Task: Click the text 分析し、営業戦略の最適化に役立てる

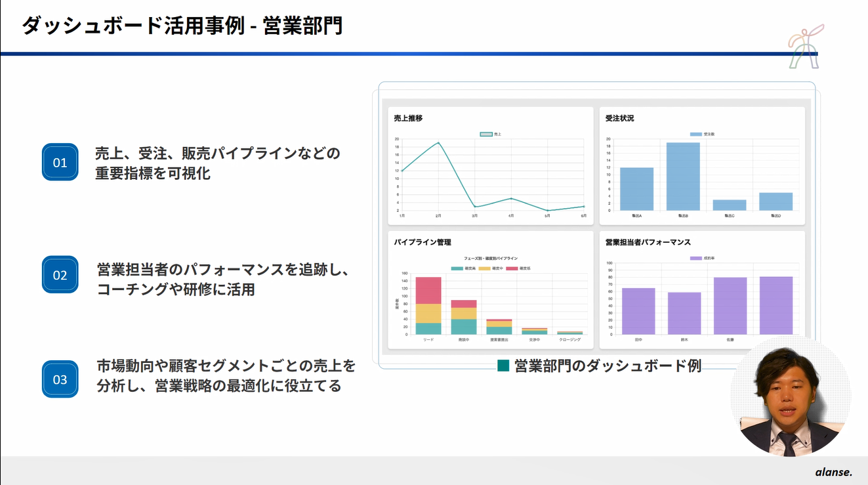Action: click(219, 386)
